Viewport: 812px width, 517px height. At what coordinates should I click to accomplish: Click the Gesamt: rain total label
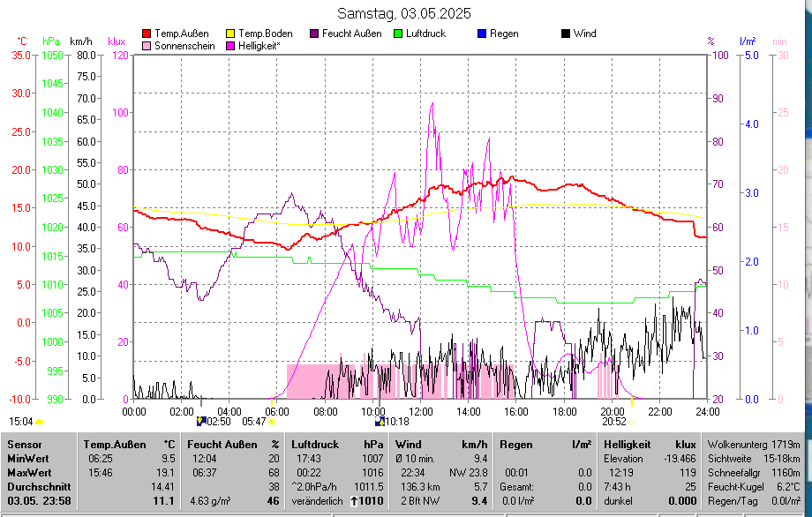pyautogui.click(x=517, y=487)
